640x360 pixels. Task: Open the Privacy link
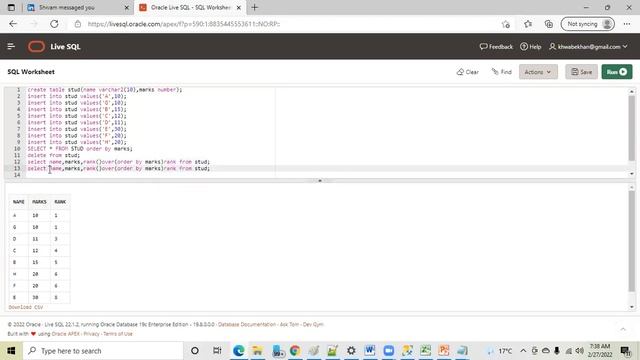(x=91, y=334)
